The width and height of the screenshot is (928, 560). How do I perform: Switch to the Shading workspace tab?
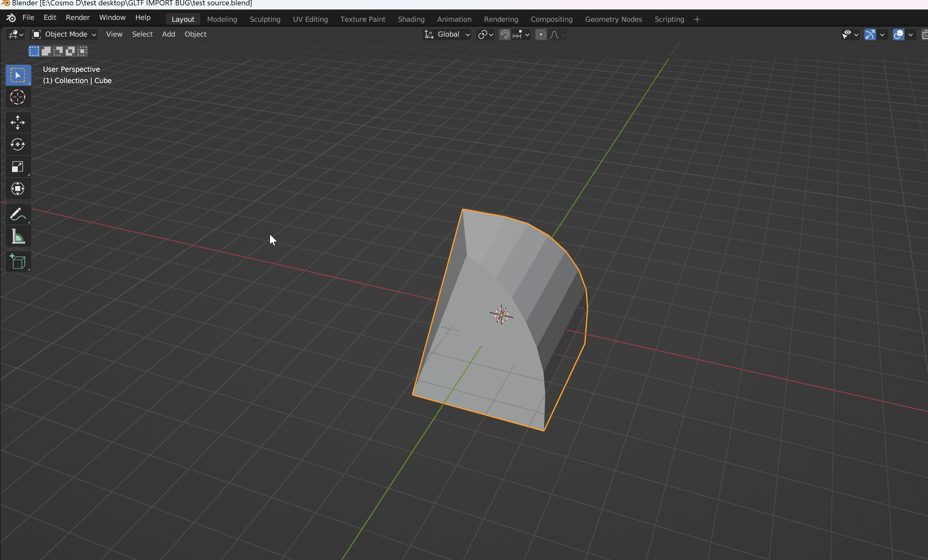[x=410, y=19]
